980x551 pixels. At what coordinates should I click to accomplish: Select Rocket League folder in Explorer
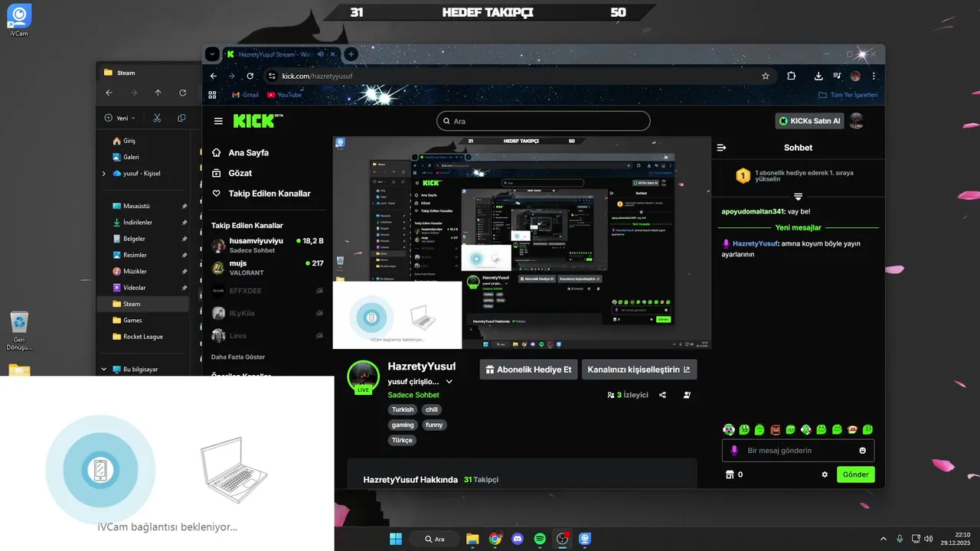click(x=142, y=337)
